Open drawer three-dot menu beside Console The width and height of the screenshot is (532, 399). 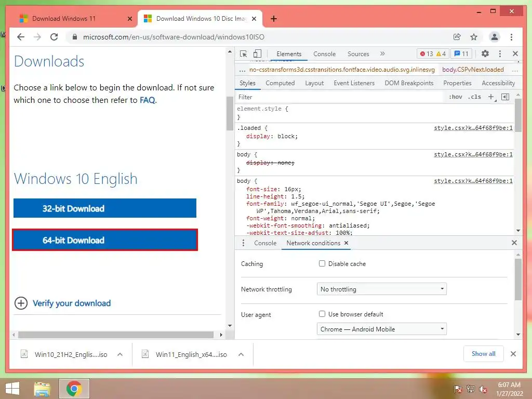[x=243, y=243]
